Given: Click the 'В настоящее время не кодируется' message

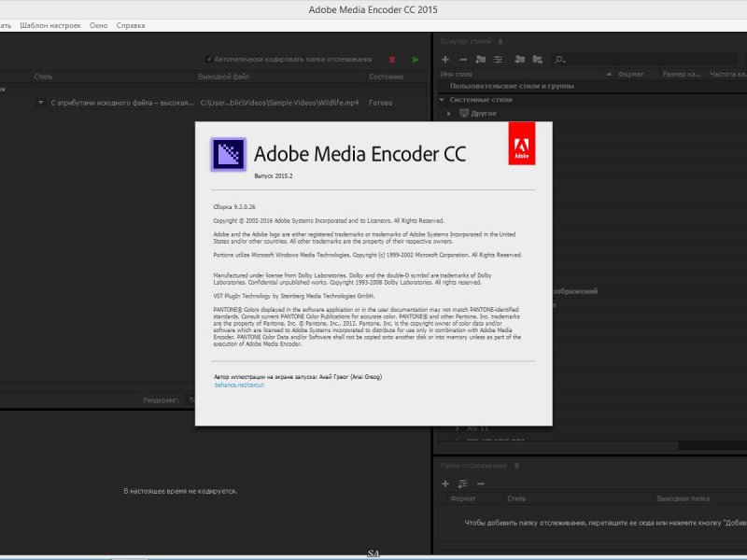Looking at the screenshot, I should click(180, 491).
